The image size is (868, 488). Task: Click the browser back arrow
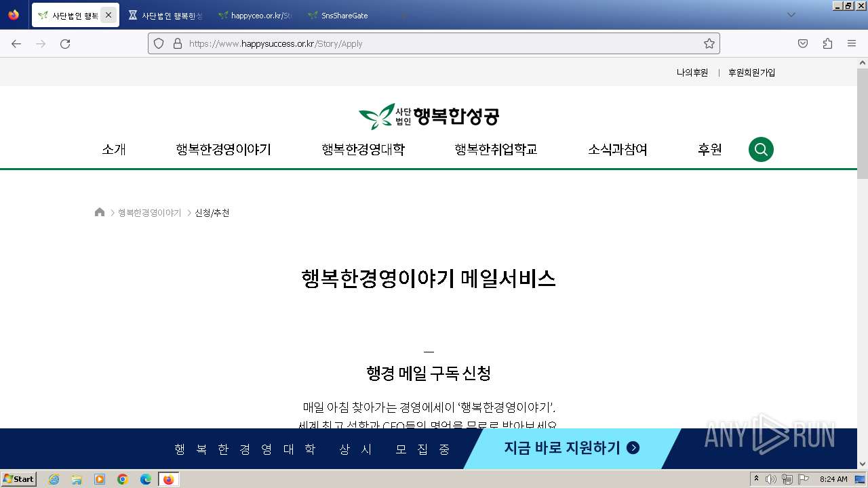(x=16, y=43)
